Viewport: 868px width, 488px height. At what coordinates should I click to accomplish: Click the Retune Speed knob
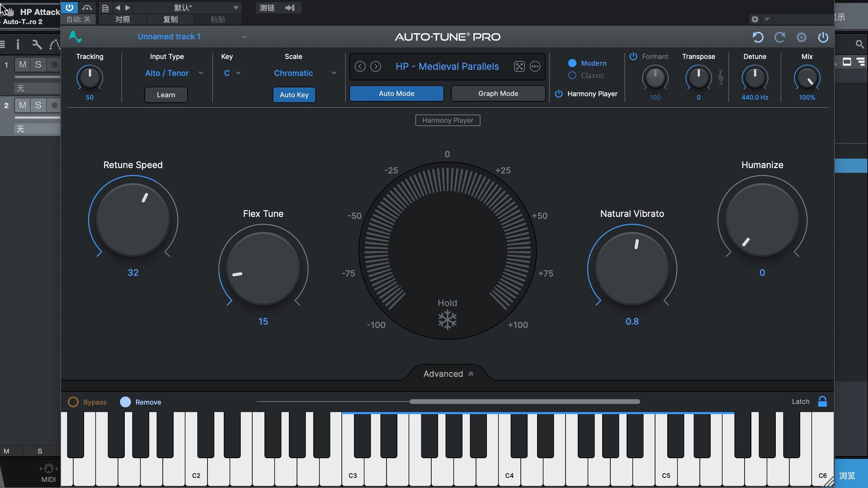[x=133, y=220]
